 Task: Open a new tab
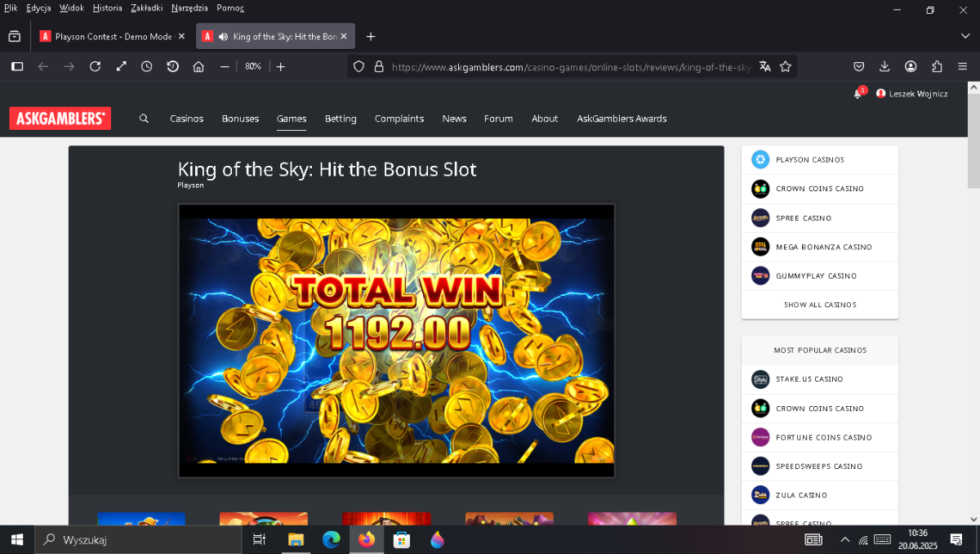371,36
